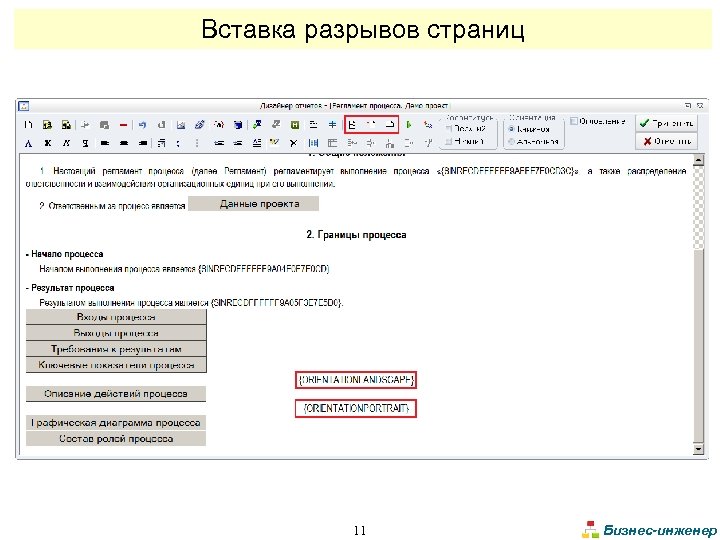Select the Ключевые показатели процесса block
Viewport: 720px width, 540px height.
click(116, 365)
